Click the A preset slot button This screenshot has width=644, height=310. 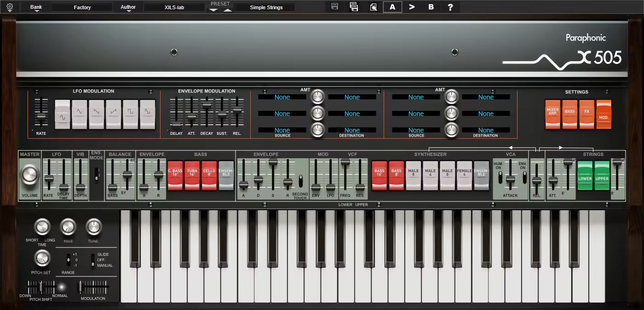click(392, 7)
